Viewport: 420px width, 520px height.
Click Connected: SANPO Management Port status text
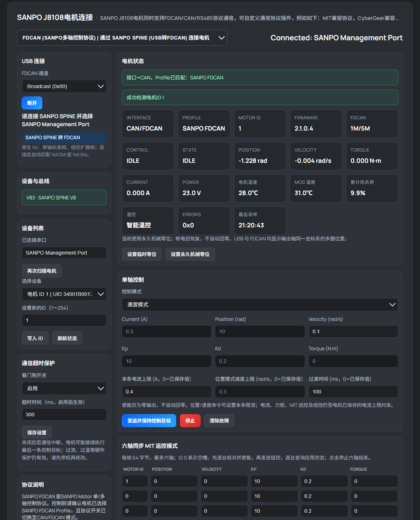coord(337,38)
